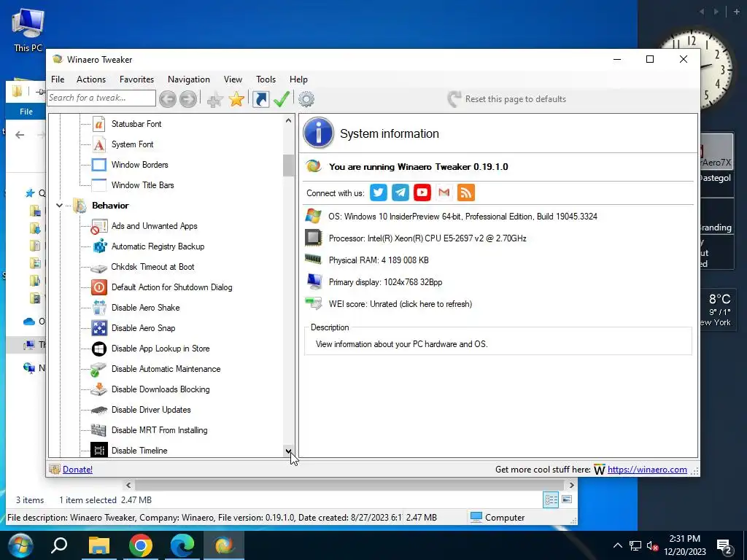Open Winaero Telegram channel icon
The height and width of the screenshot is (560, 747).
point(400,192)
